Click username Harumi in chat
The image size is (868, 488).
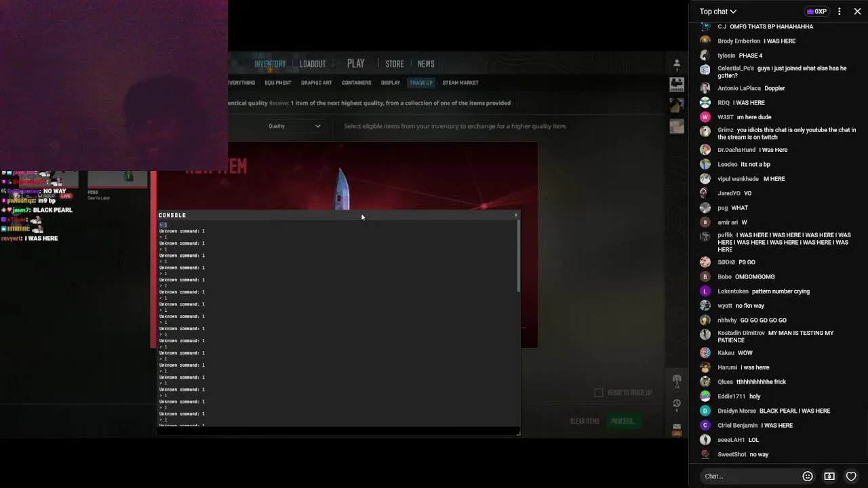727,367
